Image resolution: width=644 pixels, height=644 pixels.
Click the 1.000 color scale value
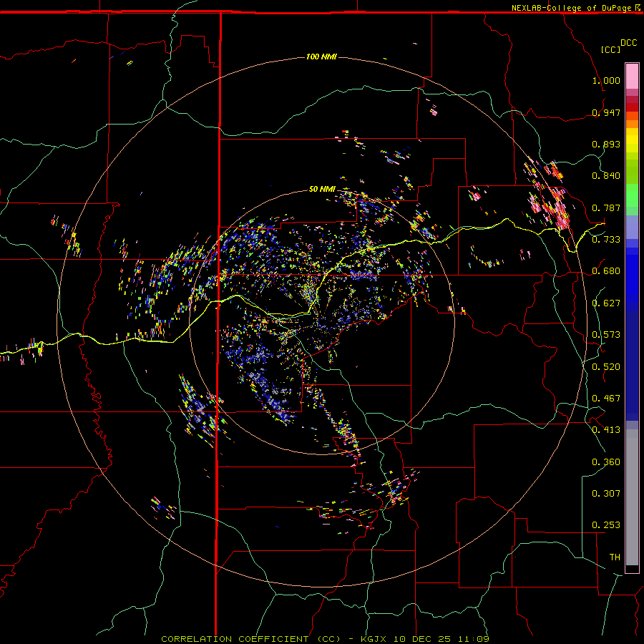click(x=606, y=80)
